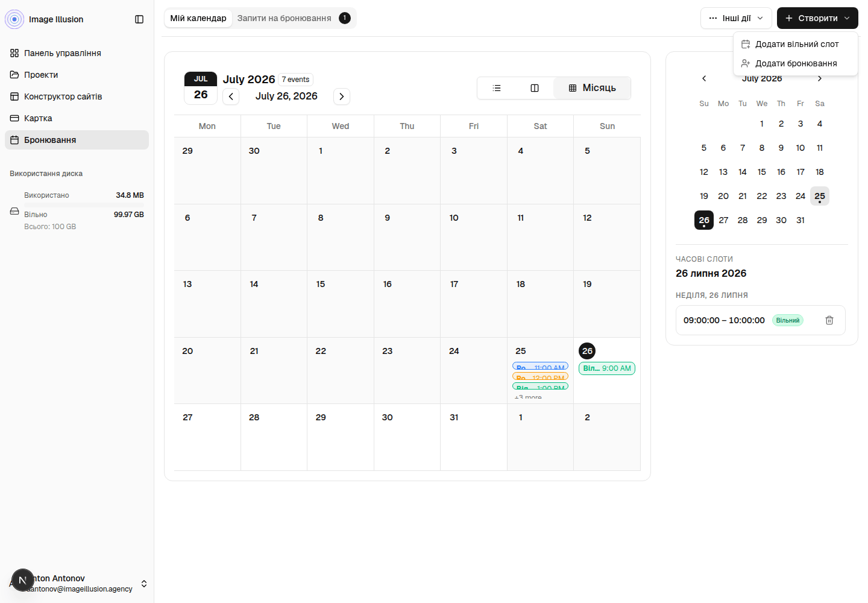Expand +3 more events on 25
This screenshot has width=868, height=603.
(528, 397)
